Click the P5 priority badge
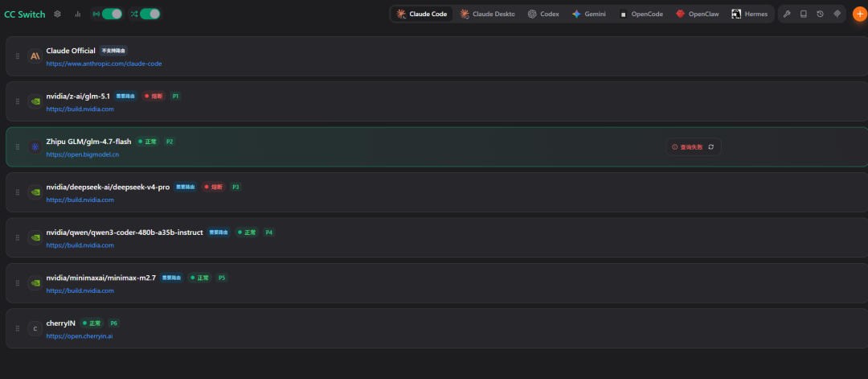The width and height of the screenshot is (868, 379). 222,278
